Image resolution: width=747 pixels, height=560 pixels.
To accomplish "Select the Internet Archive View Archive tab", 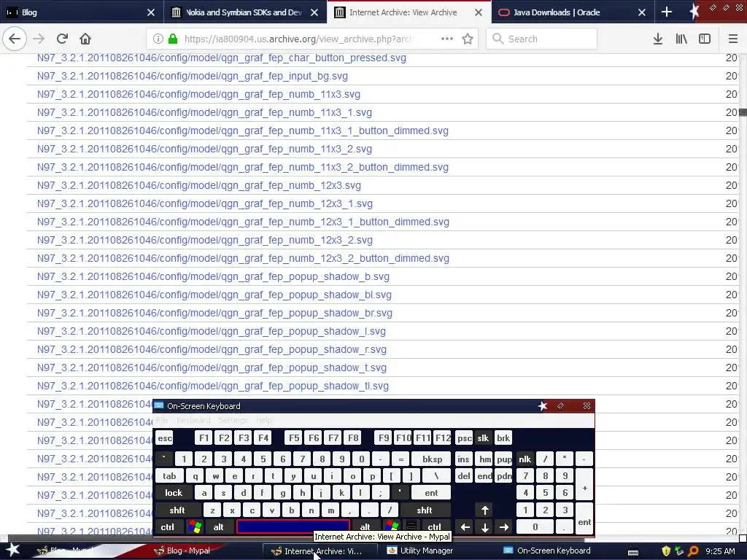I will [409, 12].
